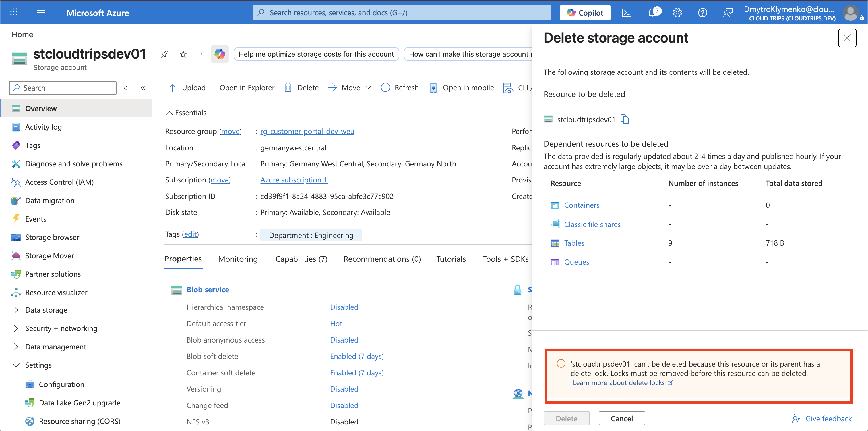Open Access Control (IAM)
This screenshot has height=431, width=868.
59,182
